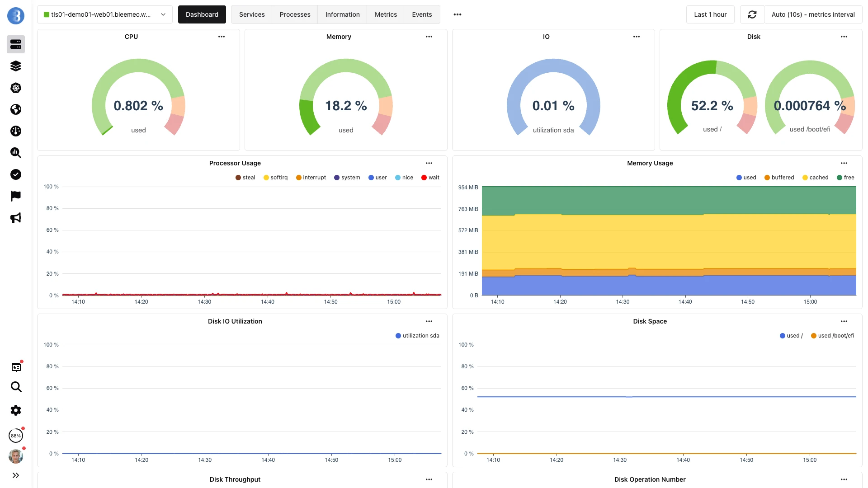Viewport: 868px width, 488px height.
Task: Open the overflow menu on the CPU widget
Action: [222, 37]
